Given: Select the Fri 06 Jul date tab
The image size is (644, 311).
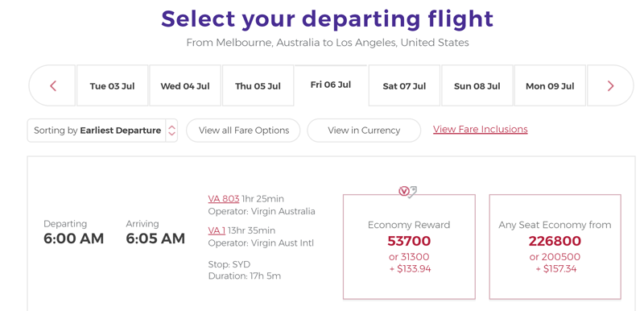Looking at the screenshot, I should (x=331, y=85).
